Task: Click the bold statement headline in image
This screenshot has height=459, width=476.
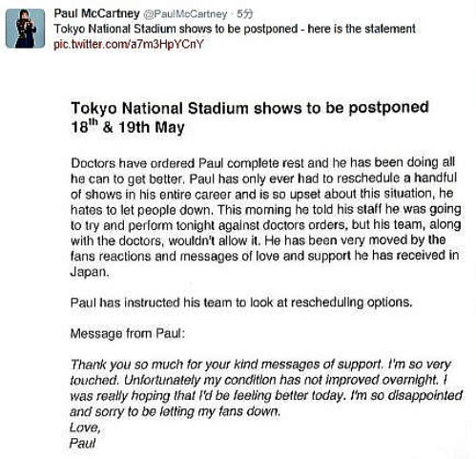Action: [250, 108]
